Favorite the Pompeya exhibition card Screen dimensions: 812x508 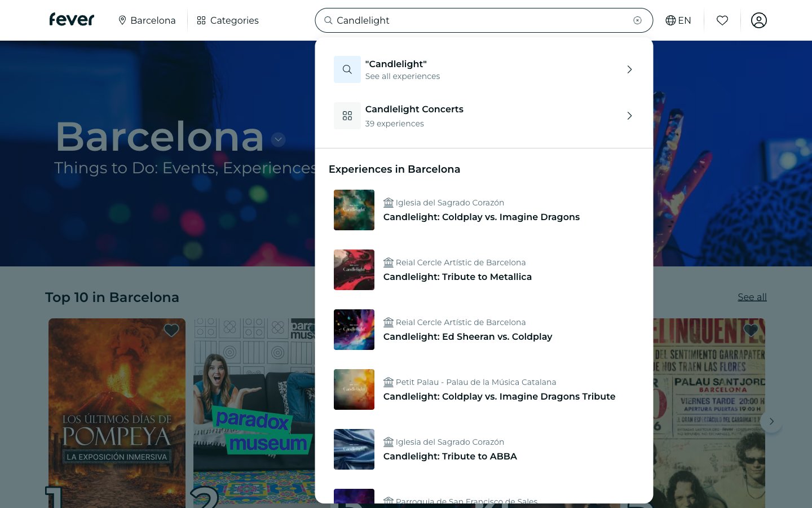[x=171, y=330]
